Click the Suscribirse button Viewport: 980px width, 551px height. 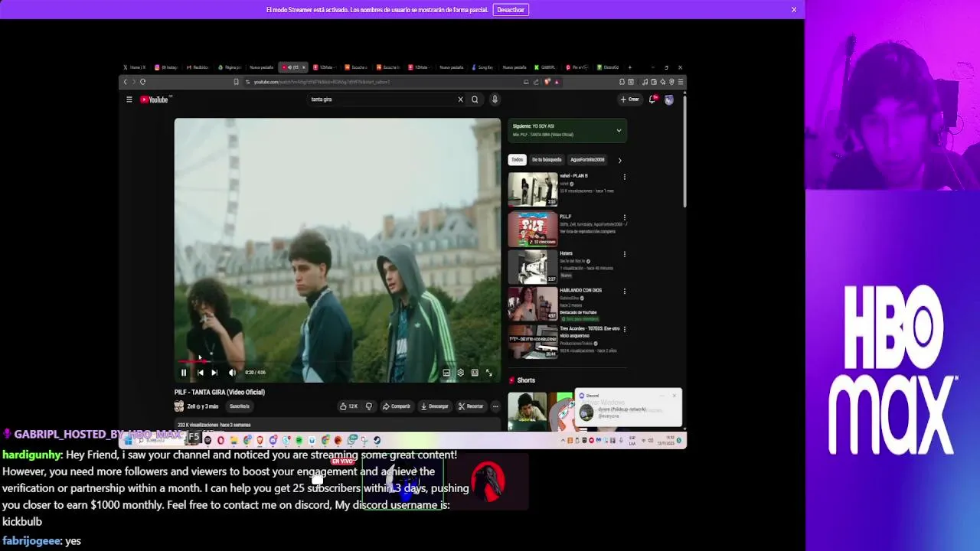point(240,406)
